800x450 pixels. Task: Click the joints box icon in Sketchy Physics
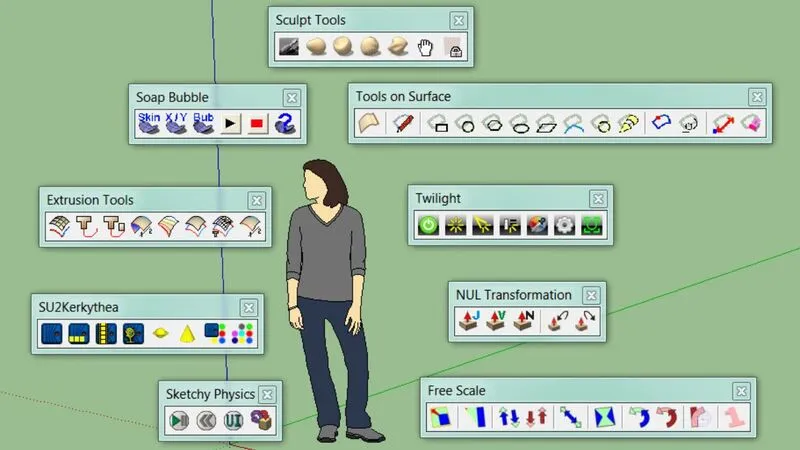pyautogui.click(x=261, y=420)
